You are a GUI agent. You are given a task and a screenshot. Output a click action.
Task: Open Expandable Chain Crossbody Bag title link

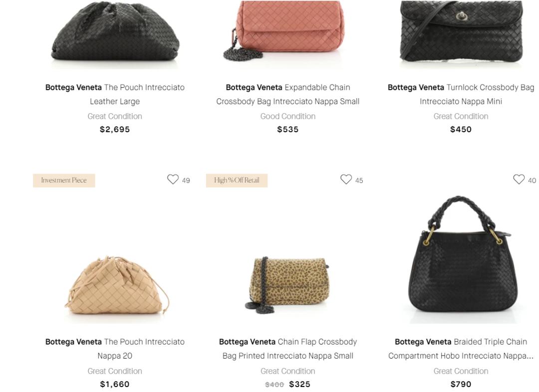tap(287, 94)
